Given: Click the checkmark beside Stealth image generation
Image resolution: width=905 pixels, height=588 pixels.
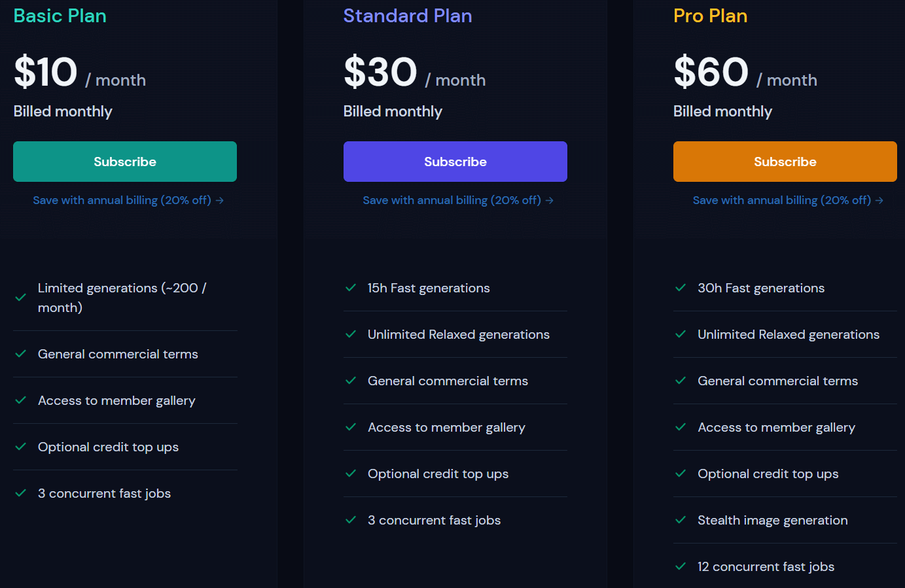Looking at the screenshot, I should pyautogui.click(x=681, y=520).
